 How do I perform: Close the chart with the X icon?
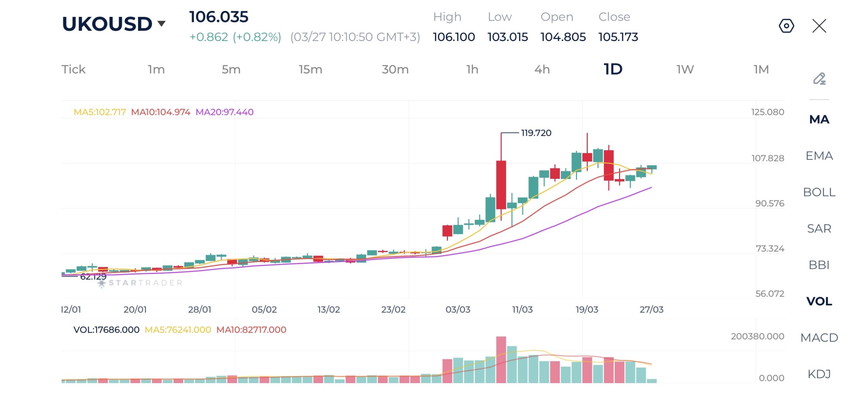pos(819,26)
